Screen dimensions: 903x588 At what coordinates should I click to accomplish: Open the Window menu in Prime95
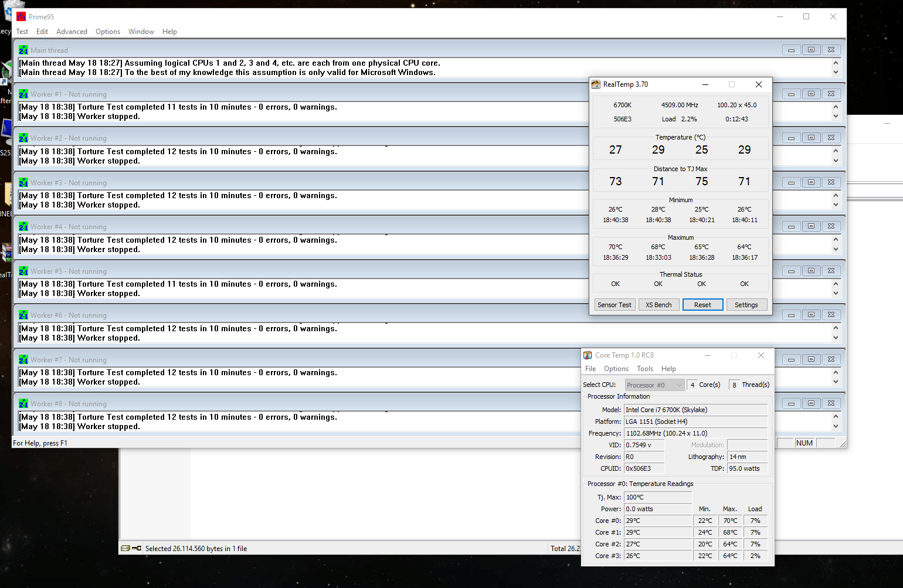point(141,32)
